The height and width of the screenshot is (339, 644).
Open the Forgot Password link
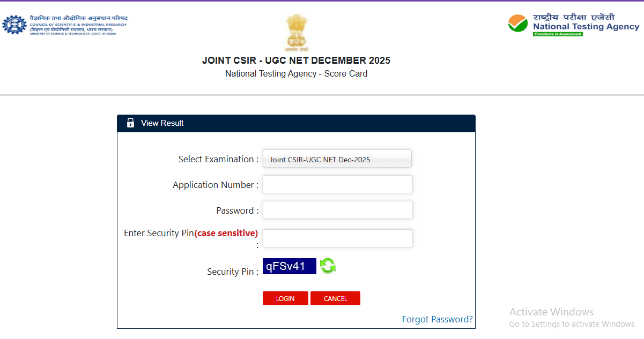(437, 319)
